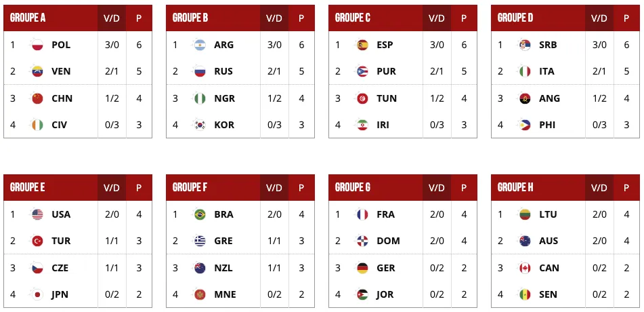This screenshot has width=644, height=312.
Task: Open the AUS team link
Action: [x=549, y=241]
